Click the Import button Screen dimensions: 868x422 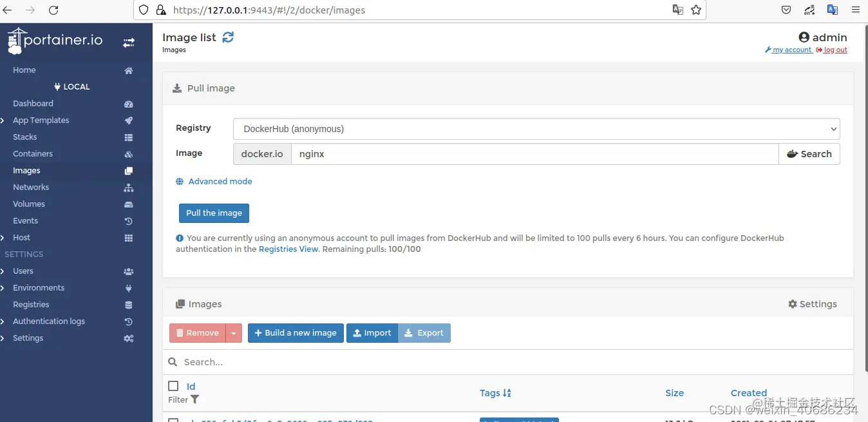point(372,333)
